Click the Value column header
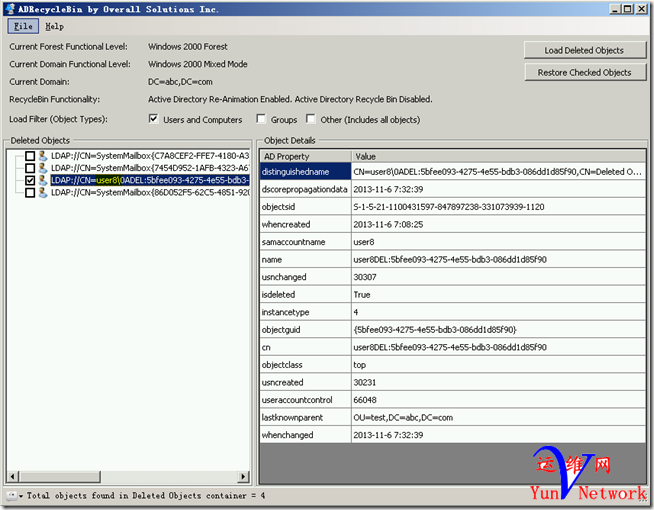The image size is (654, 510). tap(499, 156)
